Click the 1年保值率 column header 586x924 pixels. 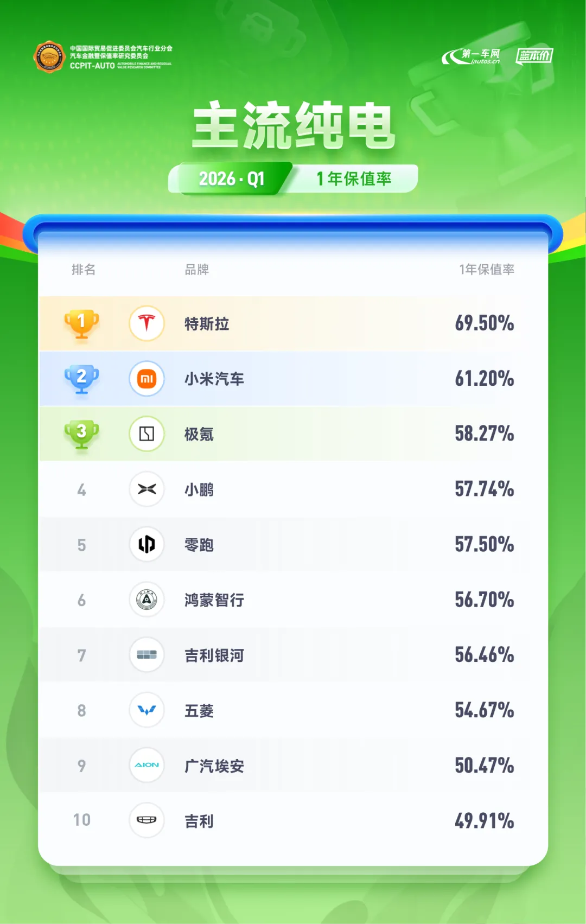tap(487, 270)
